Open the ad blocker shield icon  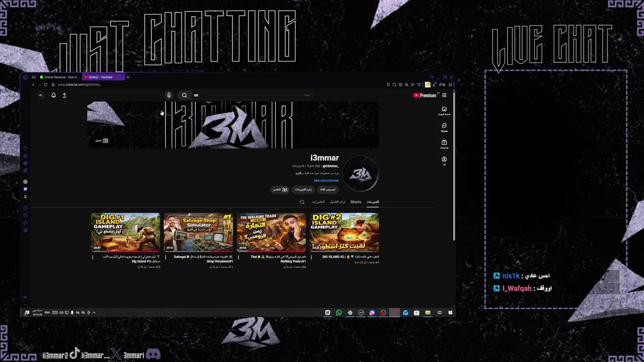click(400, 84)
